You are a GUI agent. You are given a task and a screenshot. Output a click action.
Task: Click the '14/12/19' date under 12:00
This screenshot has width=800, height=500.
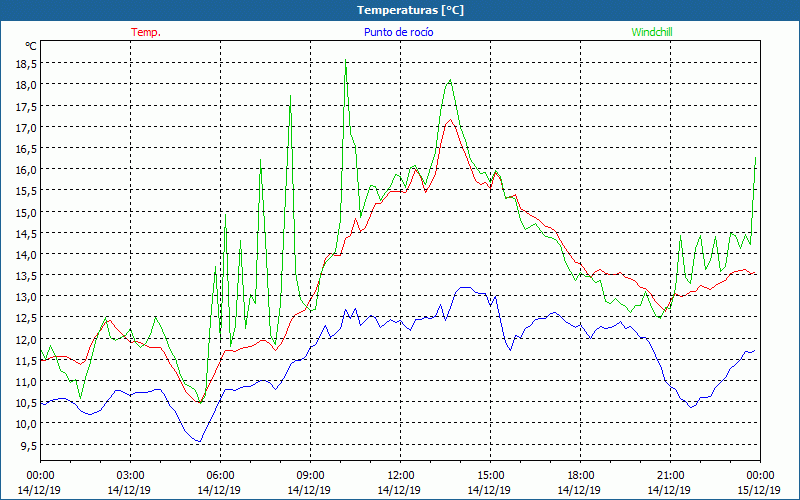pyautogui.click(x=399, y=490)
